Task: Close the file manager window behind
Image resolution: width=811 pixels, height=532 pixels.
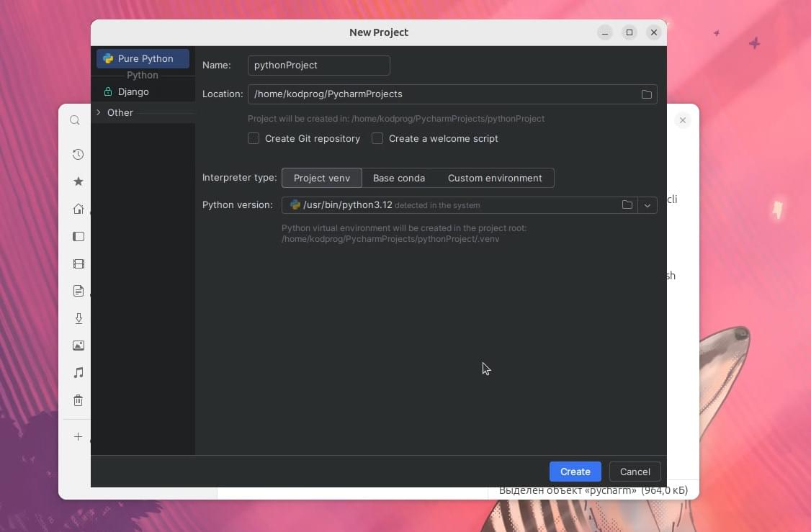Action: pos(683,120)
